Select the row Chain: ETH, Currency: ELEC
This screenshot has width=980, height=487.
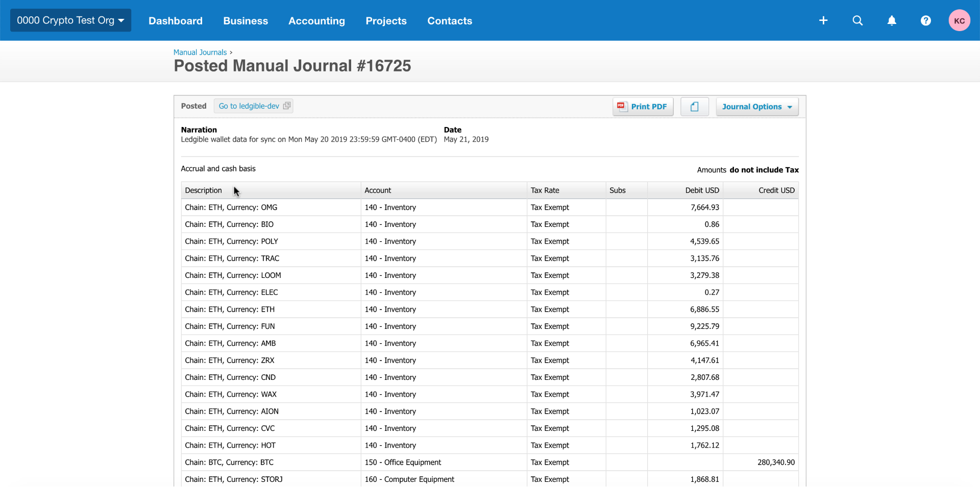(489, 292)
